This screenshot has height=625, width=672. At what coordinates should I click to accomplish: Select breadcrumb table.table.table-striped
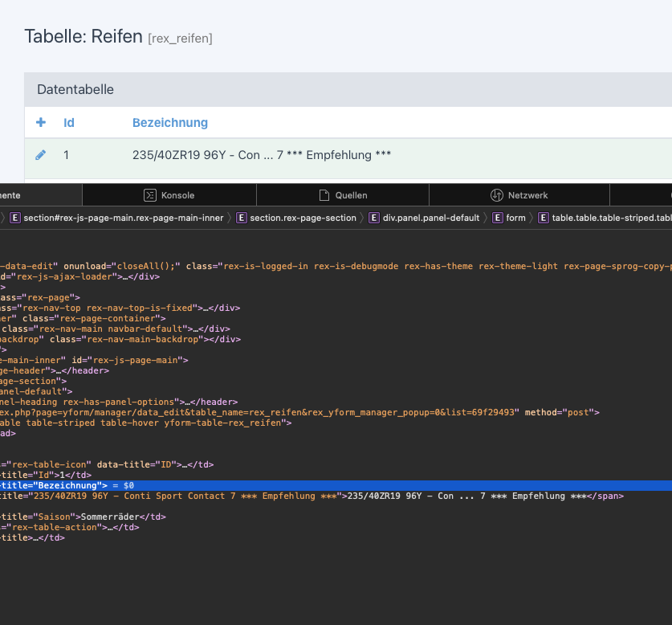(605, 218)
